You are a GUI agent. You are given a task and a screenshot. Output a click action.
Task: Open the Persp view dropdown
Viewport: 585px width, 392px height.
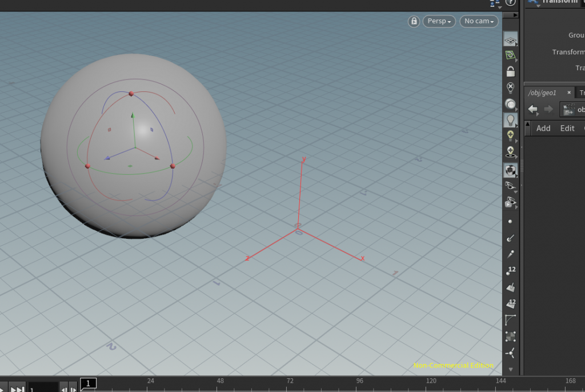pyautogui.click(x=439, y=21)
